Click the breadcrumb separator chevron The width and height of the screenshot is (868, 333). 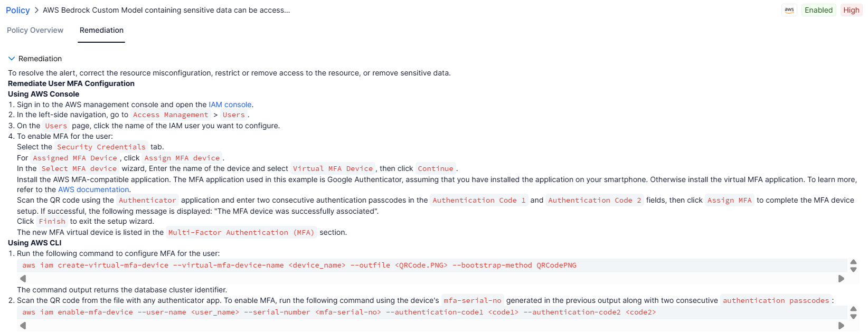click(36, 10)
